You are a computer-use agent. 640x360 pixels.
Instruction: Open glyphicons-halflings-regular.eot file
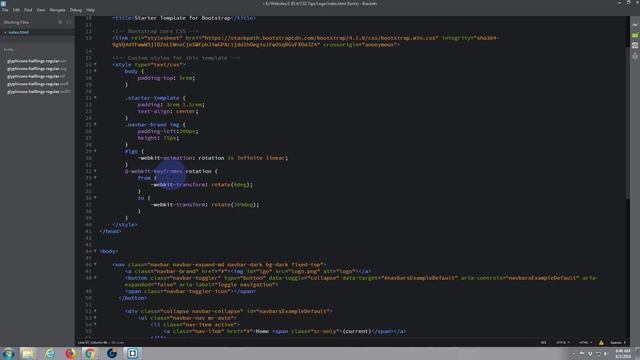click(37, 61)
